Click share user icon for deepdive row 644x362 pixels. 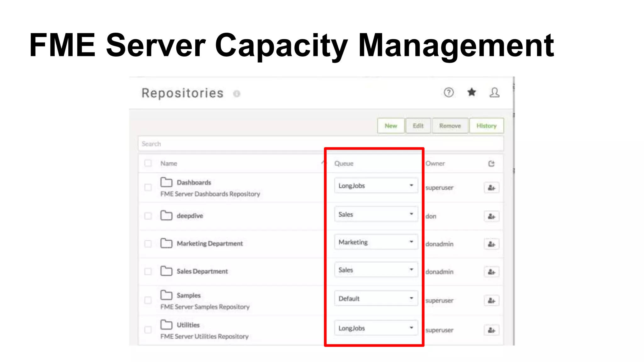[x=491, y=216]
